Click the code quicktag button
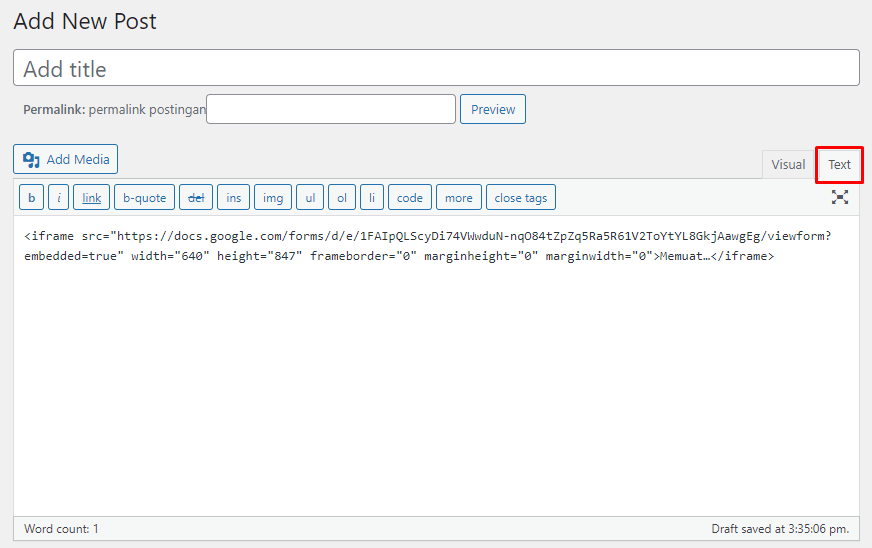 pyautogui.click(x=410, y=198)
